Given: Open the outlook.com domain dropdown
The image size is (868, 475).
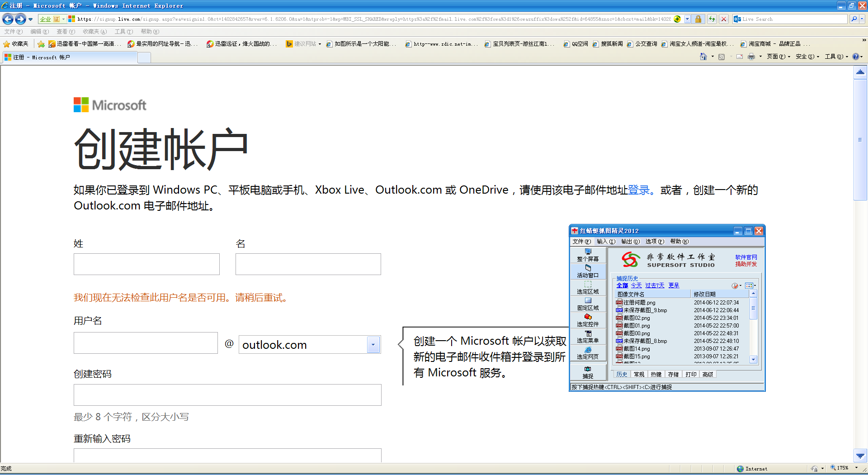Looking at the screenshot, I should 373,344.
